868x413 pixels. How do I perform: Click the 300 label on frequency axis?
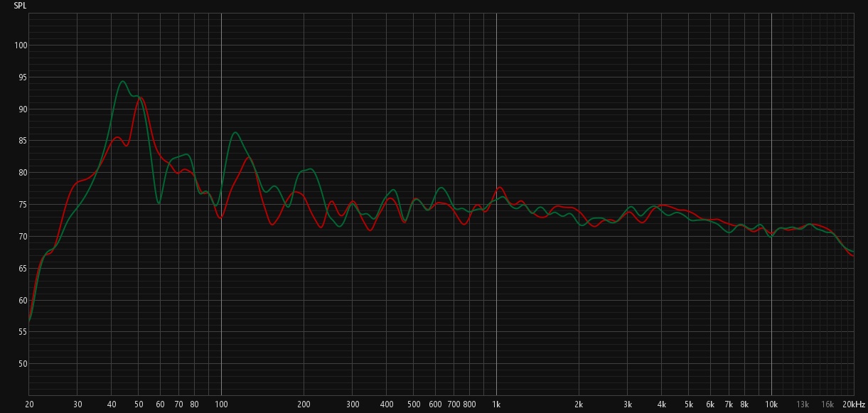[353, 404]
